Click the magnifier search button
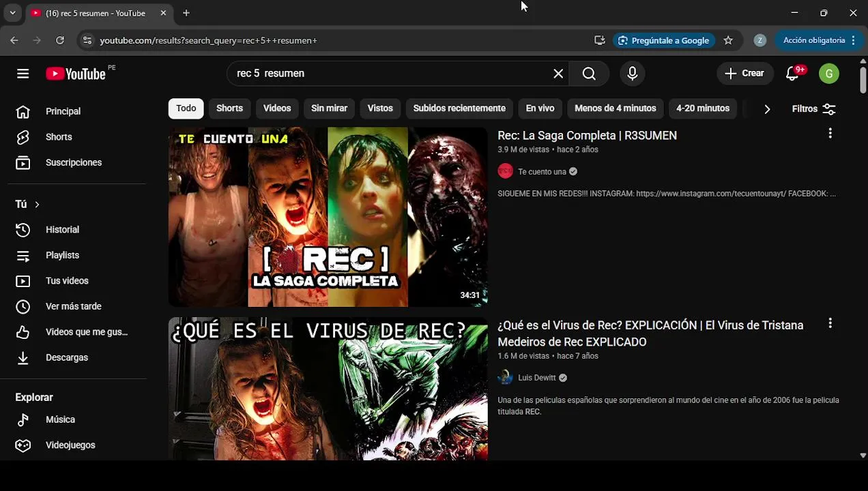The image size is (868, 491). (589, 74)
